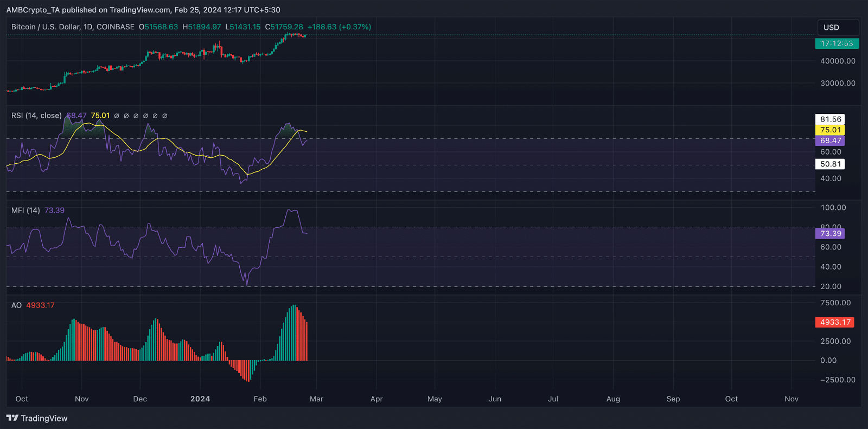
Task: Click the MFI (14) indicator label
Action: coord(25,210)
